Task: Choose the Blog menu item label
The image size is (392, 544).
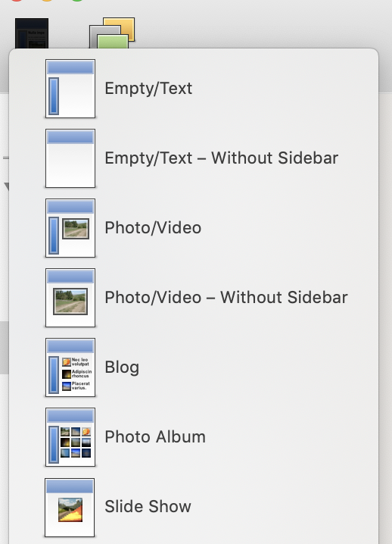Action: (x=122, y=367)
